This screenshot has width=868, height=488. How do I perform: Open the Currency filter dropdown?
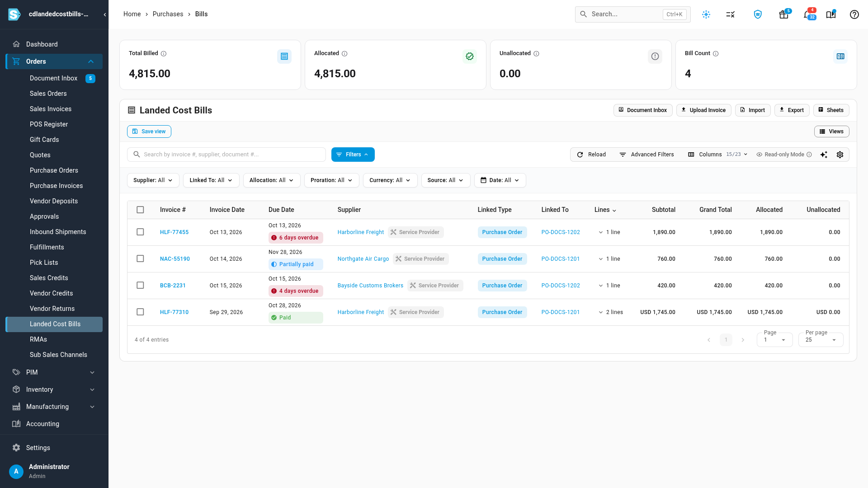[x=390, y=180]
